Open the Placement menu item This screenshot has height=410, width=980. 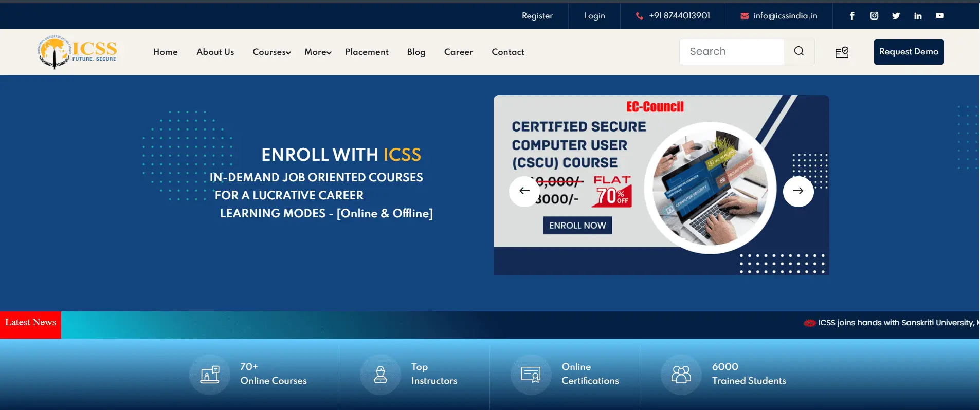[x=367, y=52]
